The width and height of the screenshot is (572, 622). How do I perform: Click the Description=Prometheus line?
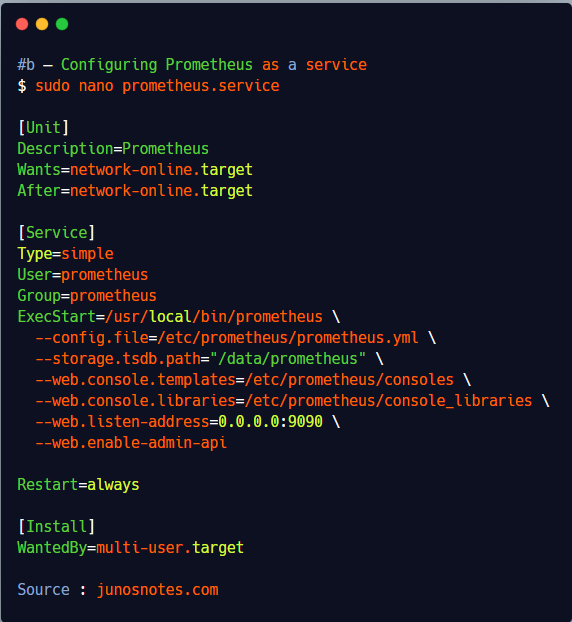pyautogui.click(x=113, y=149)
